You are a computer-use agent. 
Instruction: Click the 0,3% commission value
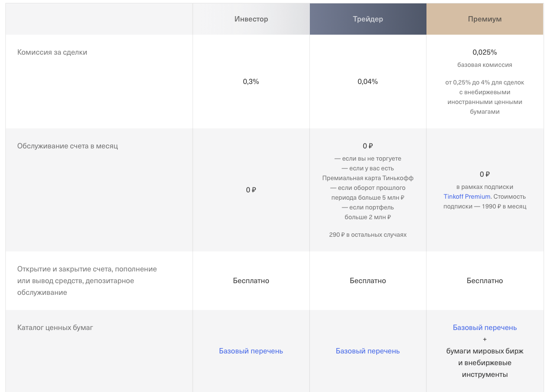tap(251, 82)
